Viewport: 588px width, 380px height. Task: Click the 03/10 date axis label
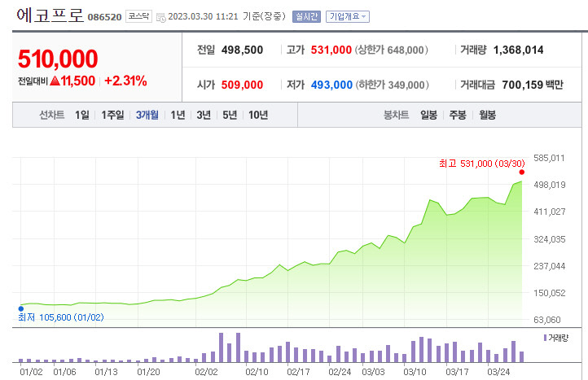(415, 372)
